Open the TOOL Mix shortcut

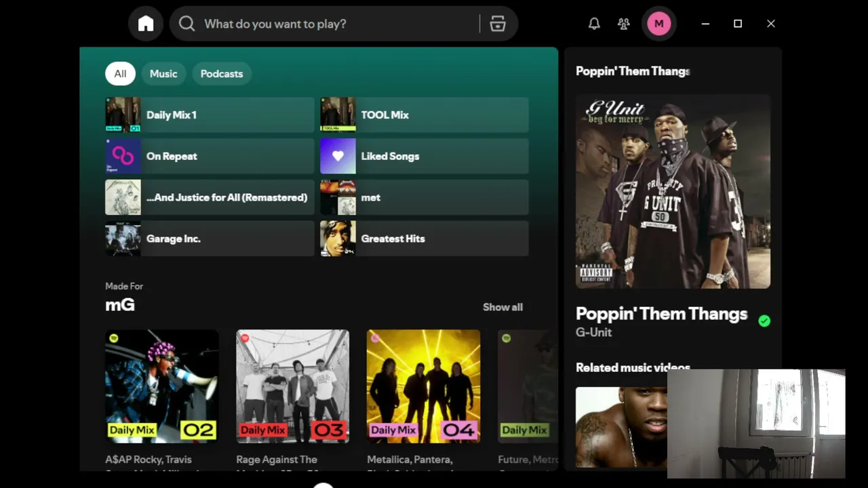pyautogui.click(x=425, y=115)
